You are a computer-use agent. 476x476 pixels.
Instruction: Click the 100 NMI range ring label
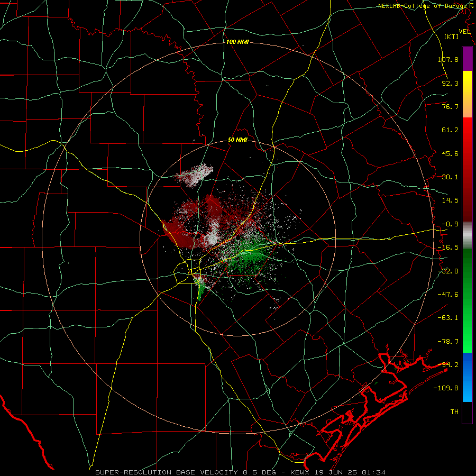coord(237,42)
